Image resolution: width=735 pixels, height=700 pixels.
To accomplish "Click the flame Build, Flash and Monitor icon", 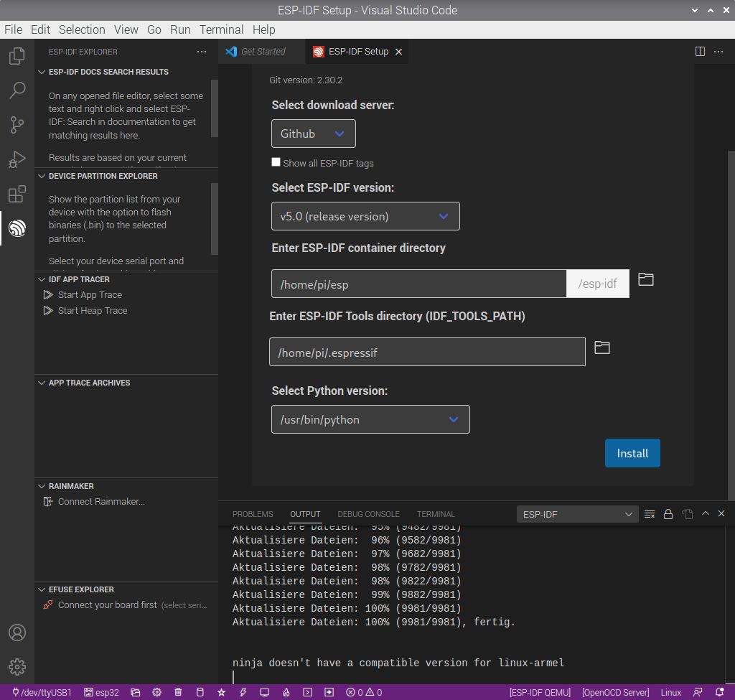I will click(x=286, y=691).
